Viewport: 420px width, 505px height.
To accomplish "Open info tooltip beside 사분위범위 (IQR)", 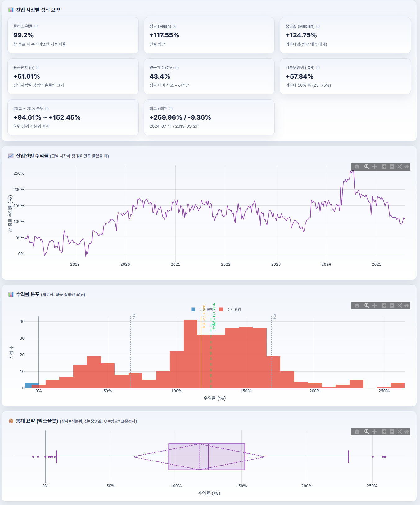I will tap(318, 68).
